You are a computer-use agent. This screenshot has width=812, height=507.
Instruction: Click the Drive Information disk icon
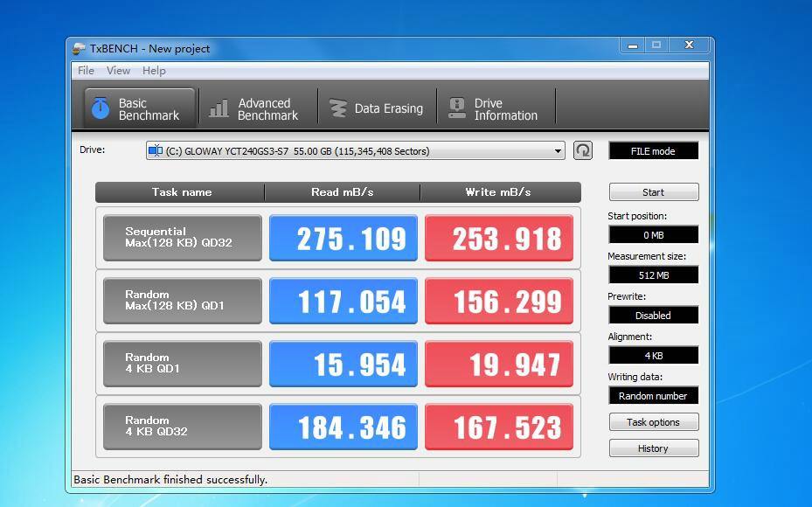[x=457, y=108]
